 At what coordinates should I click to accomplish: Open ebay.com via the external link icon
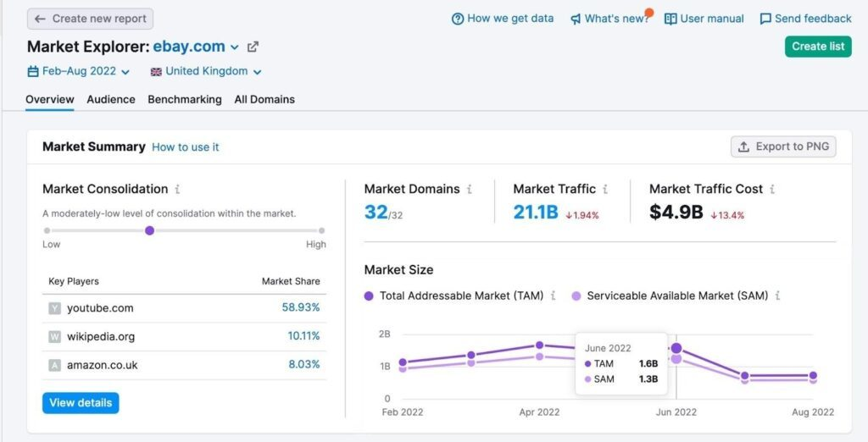tap(253, 47)
